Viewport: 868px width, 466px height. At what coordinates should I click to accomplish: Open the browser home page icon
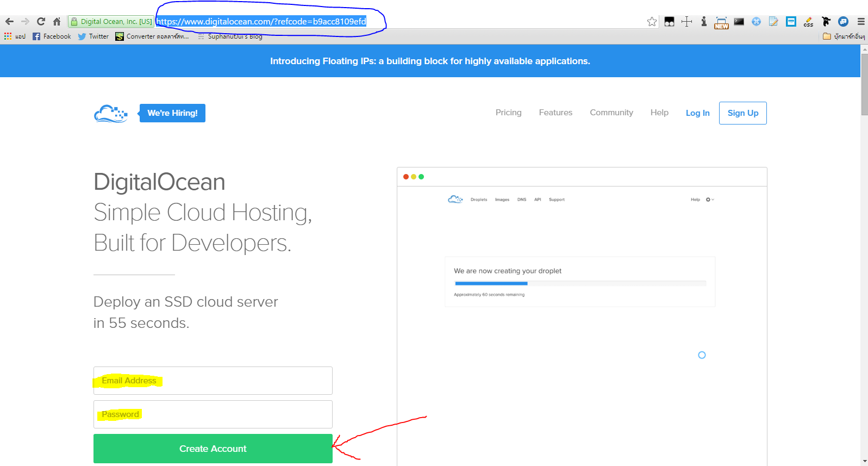click(x=57, y=22)
